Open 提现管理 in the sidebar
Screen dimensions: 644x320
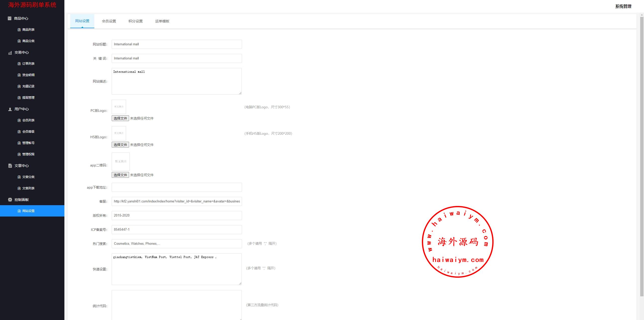(28, 98)
